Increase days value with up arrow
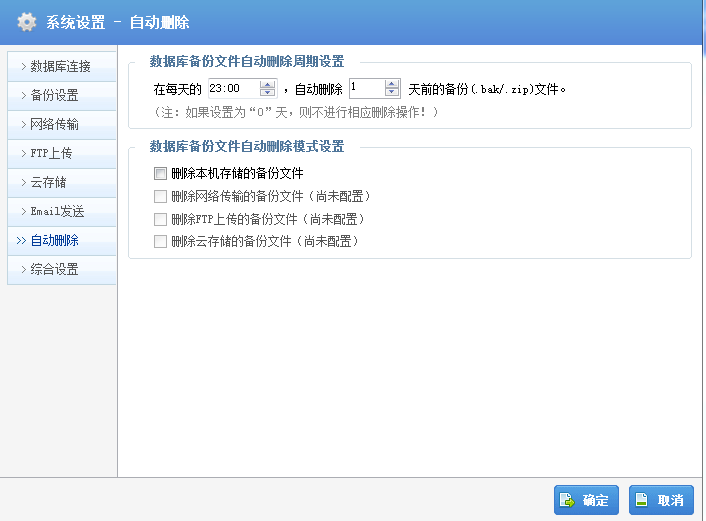This screenshot has width=706, height=521. click(x=392, y=84)
